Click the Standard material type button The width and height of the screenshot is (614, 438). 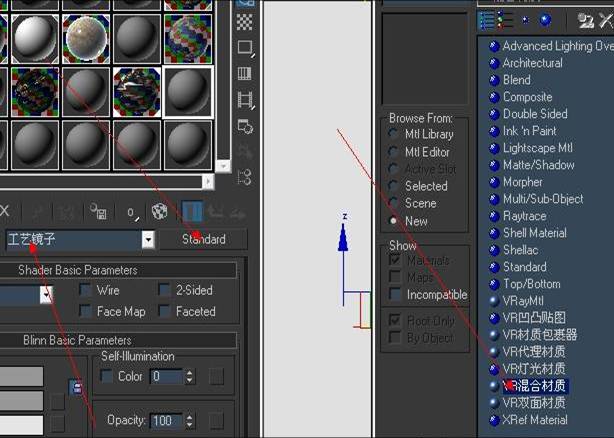[204, 239]
